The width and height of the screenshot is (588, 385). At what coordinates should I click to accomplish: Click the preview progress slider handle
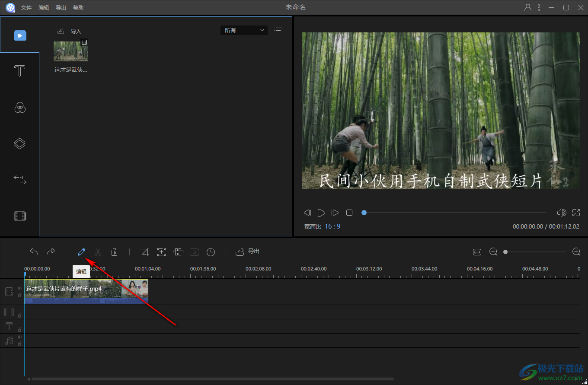(x=364, y=213)
